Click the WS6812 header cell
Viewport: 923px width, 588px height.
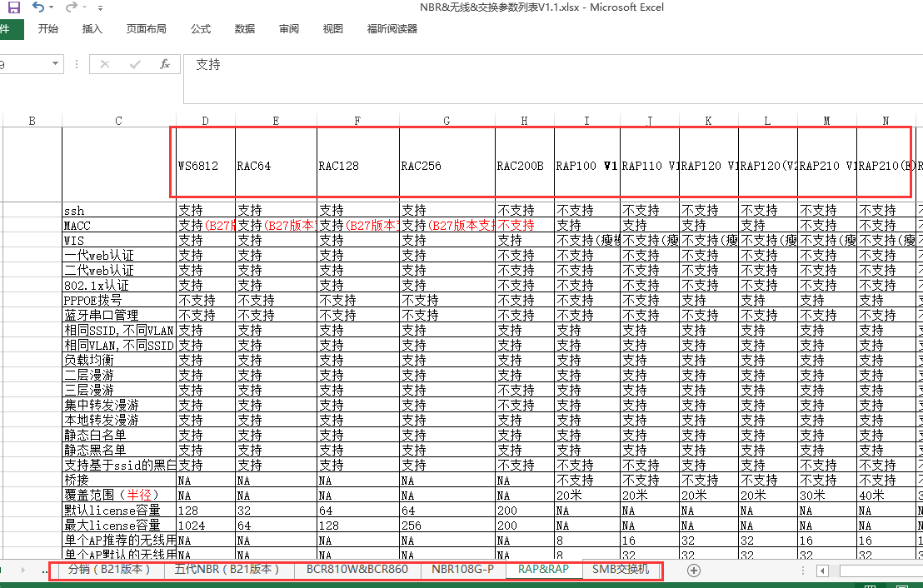tap(206, 165)
